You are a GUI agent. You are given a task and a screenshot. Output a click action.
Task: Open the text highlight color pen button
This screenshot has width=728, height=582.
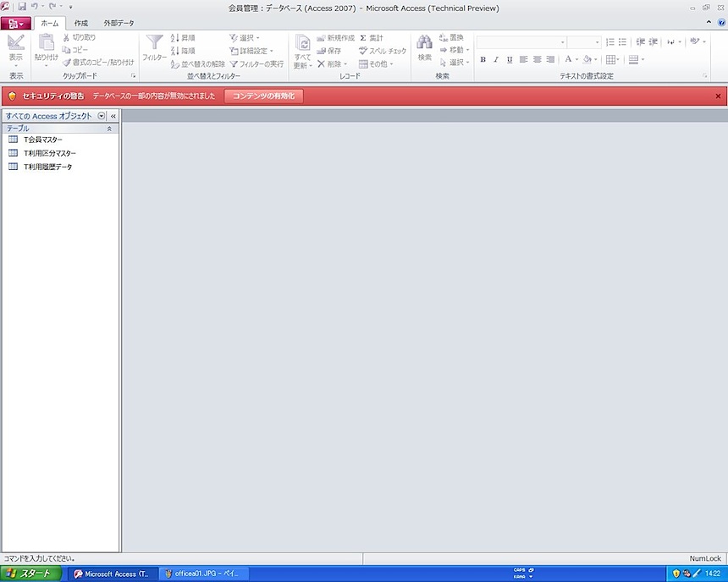(x=695, y=42)
